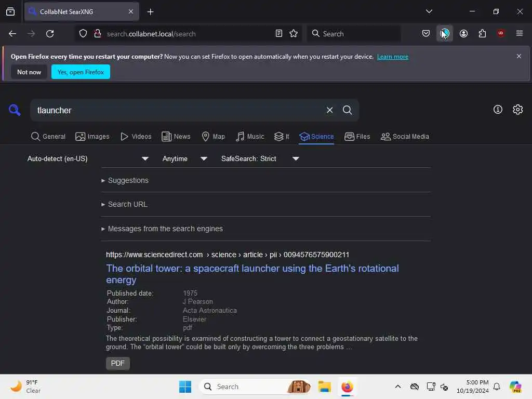532x399 pixels.
Task: Open the uBlock Origin extension icon
Action: 501,33
